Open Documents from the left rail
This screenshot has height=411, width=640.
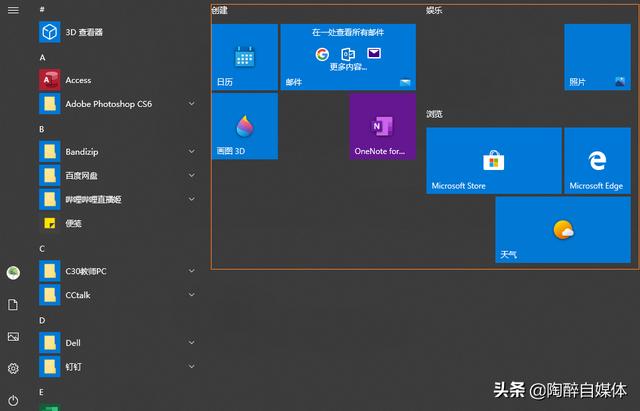click(13, 304)
